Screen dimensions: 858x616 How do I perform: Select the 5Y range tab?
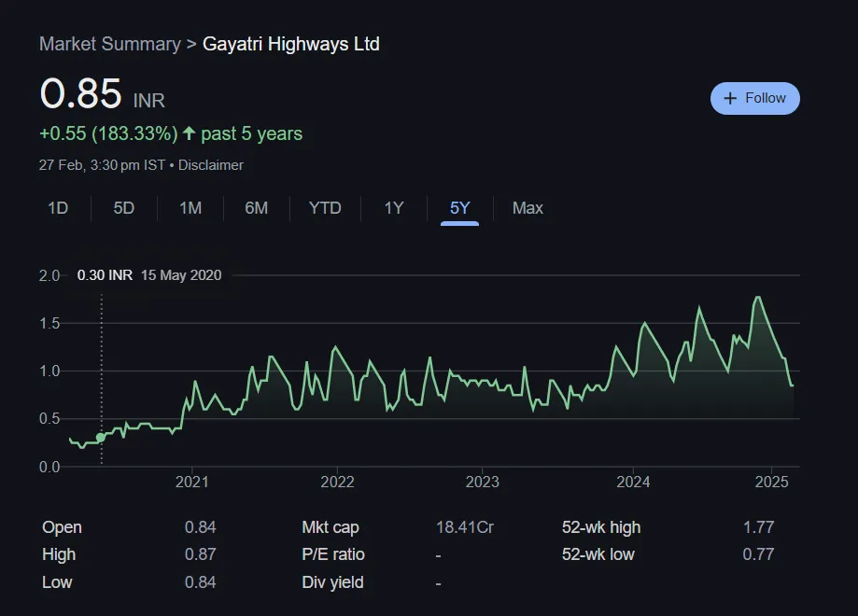(x=459, y=208)
